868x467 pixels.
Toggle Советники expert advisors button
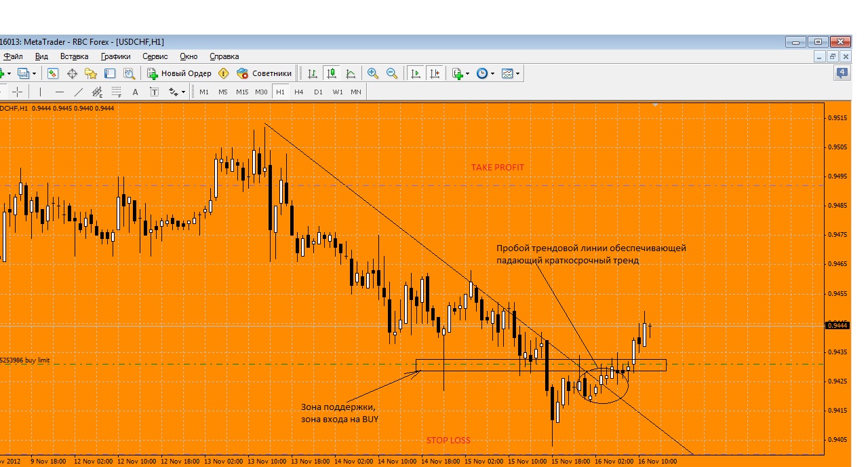click(264, 73)
